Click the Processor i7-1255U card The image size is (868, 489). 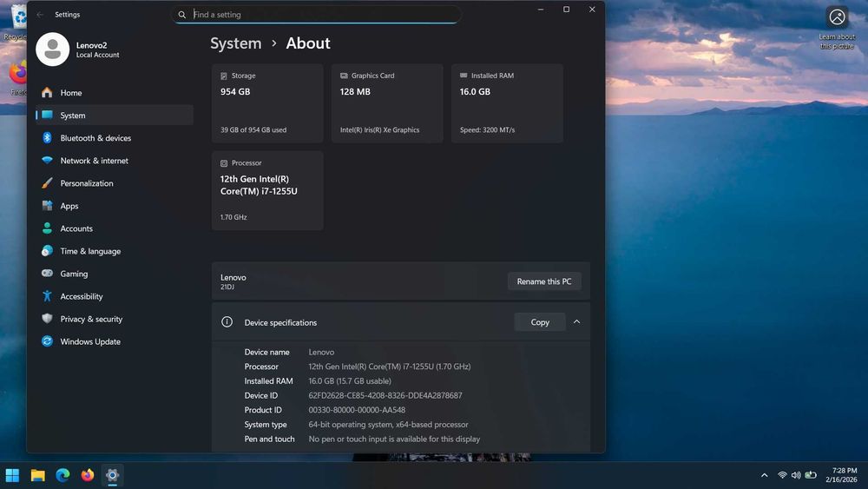(x=267, y=190)
